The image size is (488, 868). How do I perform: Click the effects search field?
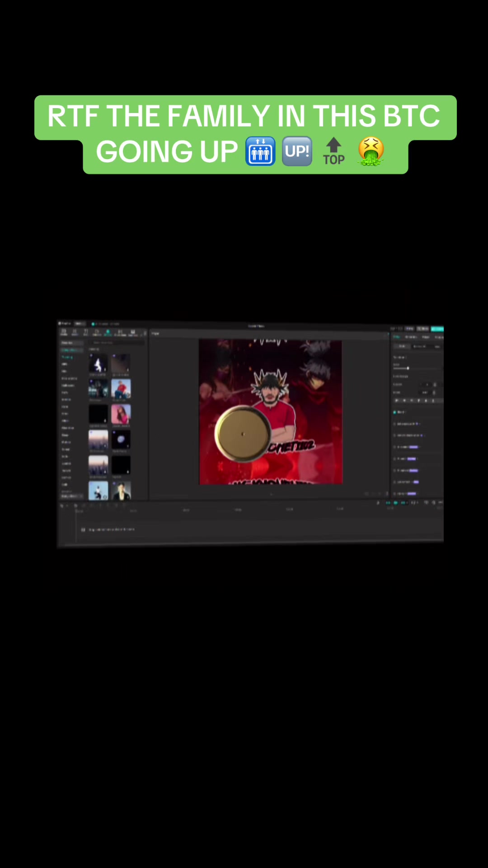point(117,343)
